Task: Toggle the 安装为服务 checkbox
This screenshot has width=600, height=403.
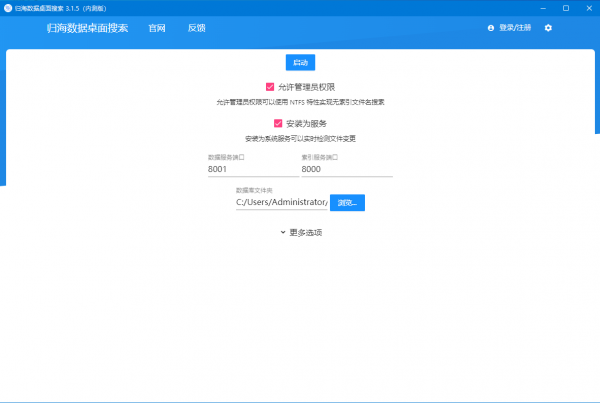Action: [278, 123]
